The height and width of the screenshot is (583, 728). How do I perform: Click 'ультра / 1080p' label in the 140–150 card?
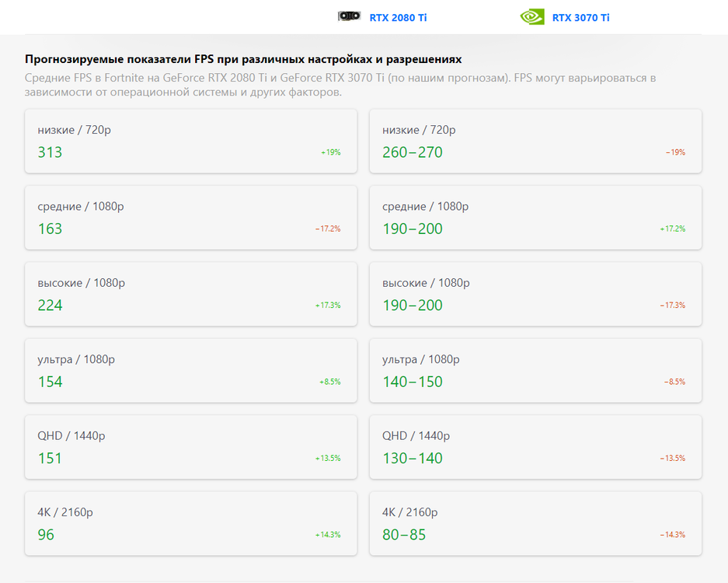point(420,360)
